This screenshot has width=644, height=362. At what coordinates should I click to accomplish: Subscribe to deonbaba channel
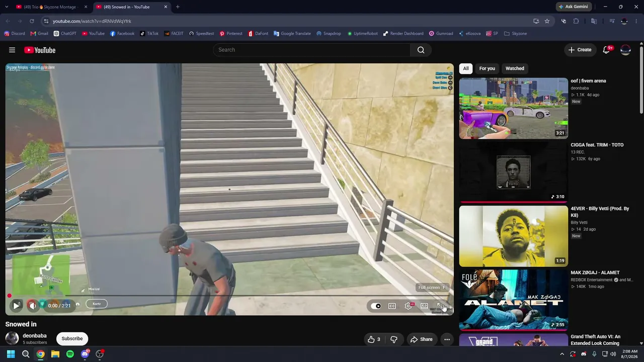[72, 338]
